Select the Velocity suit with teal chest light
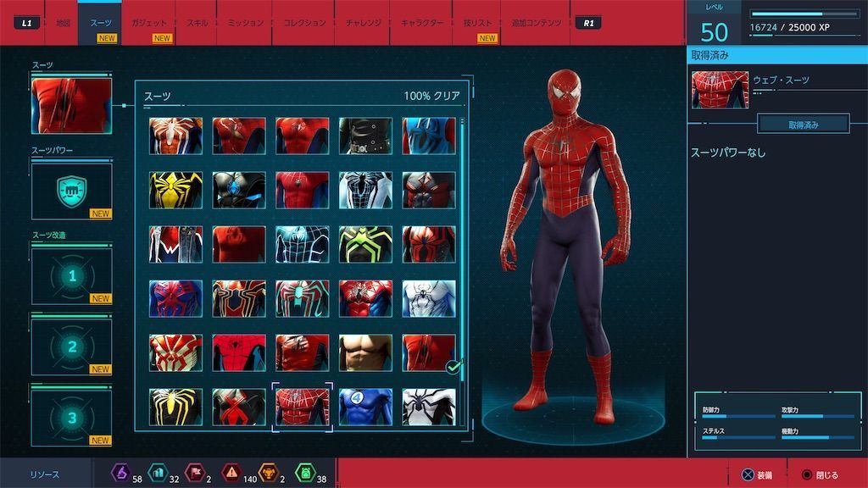Screen dimensions: 868x488 coord(303,298)
